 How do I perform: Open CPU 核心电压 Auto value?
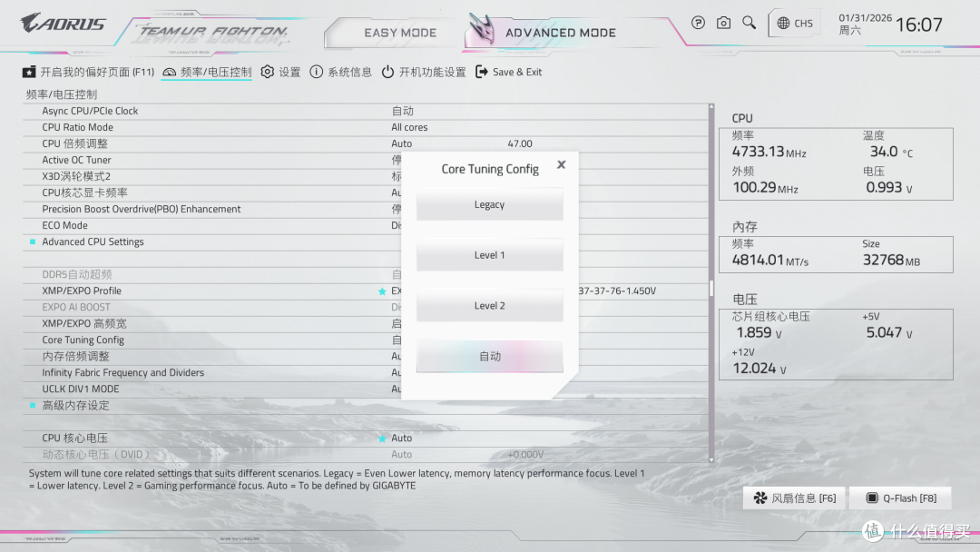click(x=401, y=439)
